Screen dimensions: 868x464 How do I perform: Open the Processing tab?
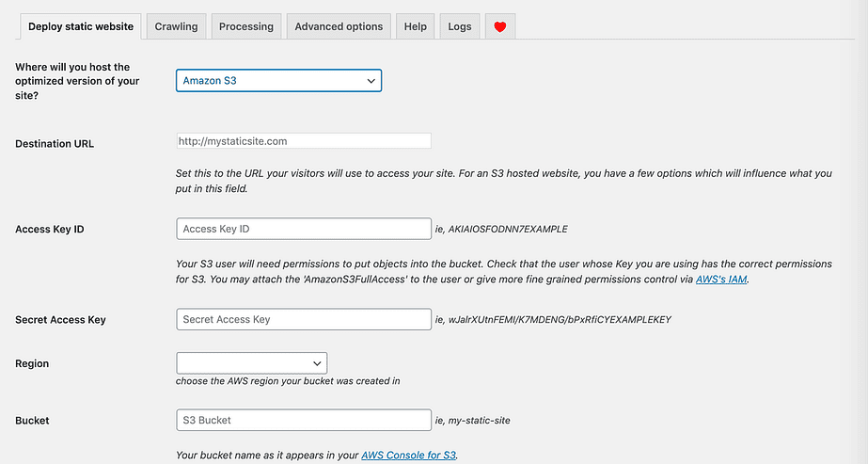click(x=245, y=27)
